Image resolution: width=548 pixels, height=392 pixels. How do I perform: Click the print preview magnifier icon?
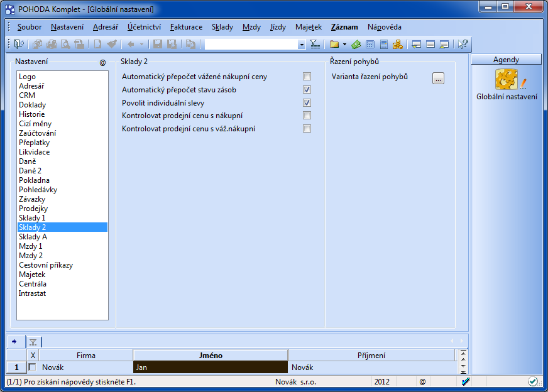65,44
